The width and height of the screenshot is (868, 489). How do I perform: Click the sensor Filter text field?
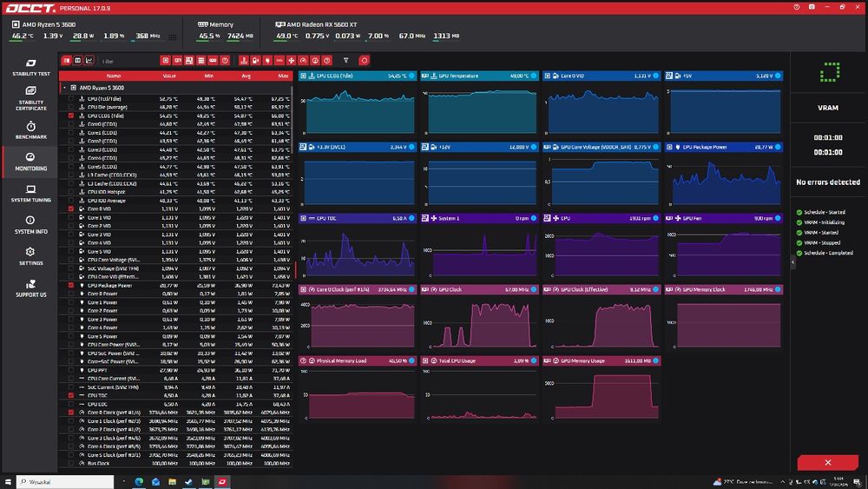128,61
